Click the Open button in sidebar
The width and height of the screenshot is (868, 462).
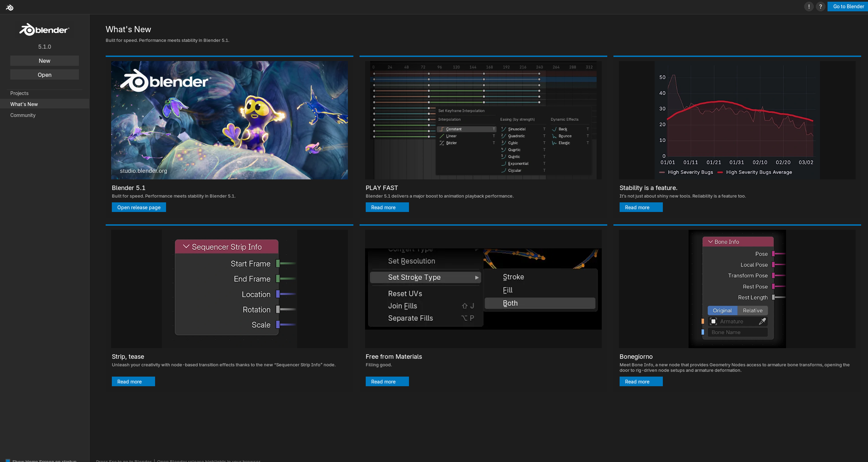click(x=44, y=75)
